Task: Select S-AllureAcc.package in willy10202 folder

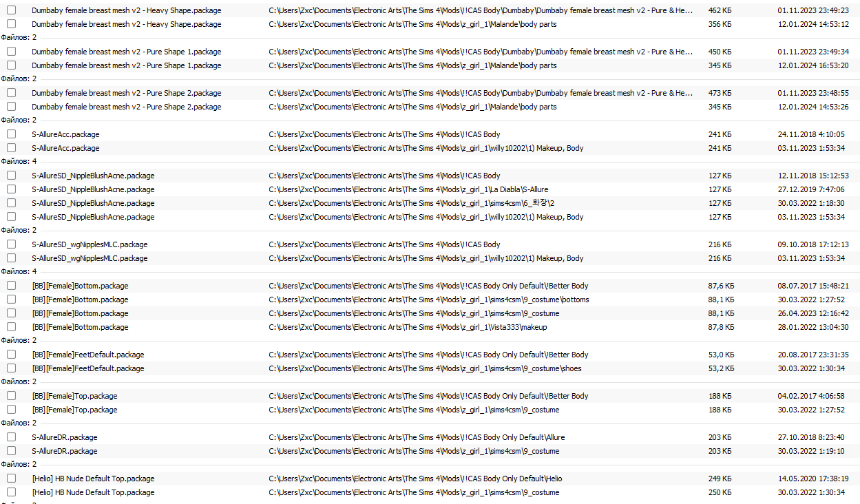Action: tap(11, 148)
